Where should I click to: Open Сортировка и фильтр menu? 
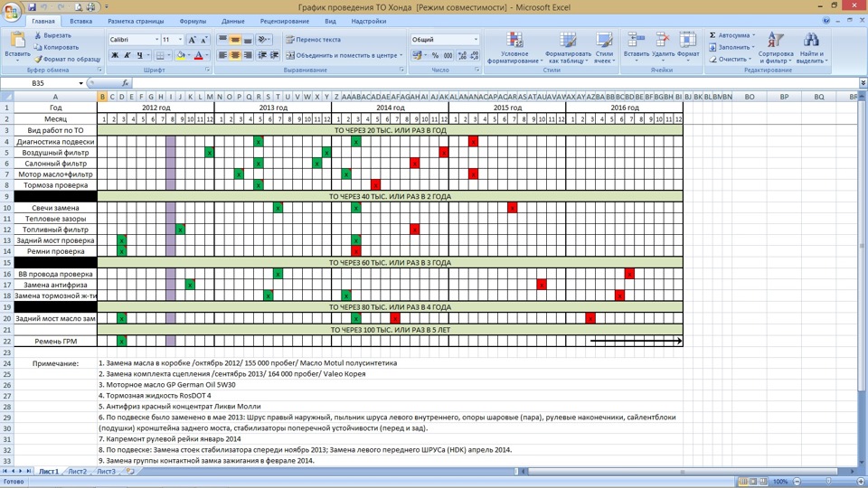pyautogui.click(x=776, y=48)
